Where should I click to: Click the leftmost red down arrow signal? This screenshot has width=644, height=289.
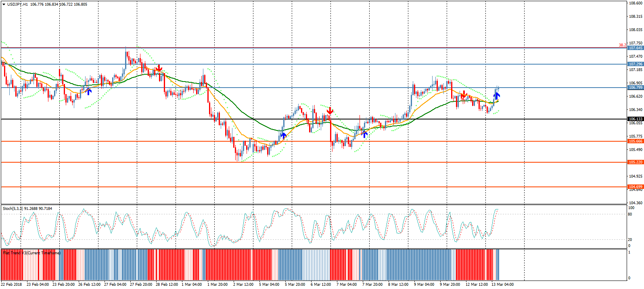click(x=159, y=68)
